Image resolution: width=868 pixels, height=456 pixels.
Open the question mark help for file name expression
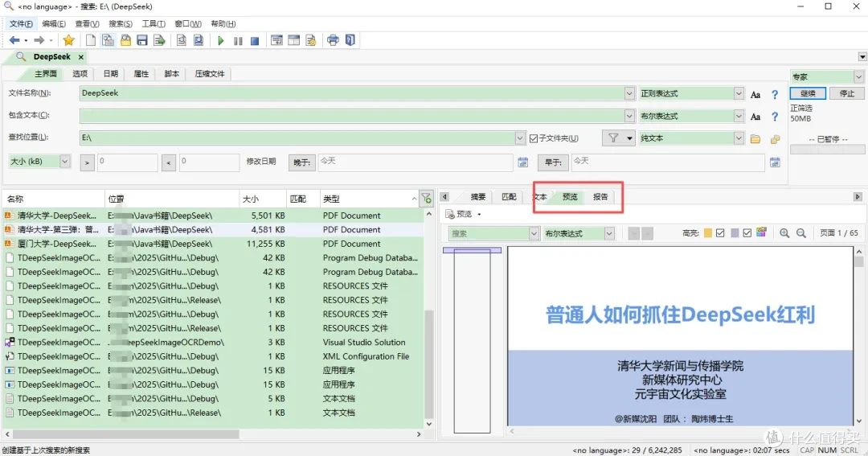[775, 95]
